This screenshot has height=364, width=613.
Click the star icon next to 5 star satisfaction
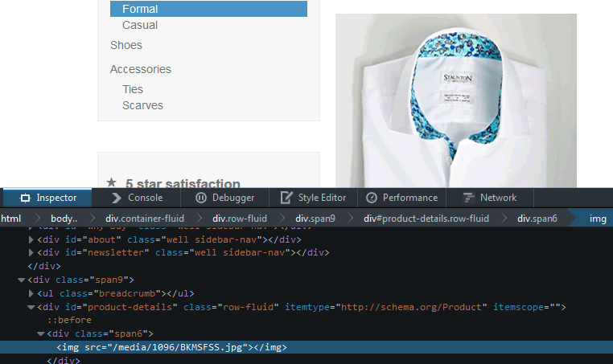tap(112, 182)
